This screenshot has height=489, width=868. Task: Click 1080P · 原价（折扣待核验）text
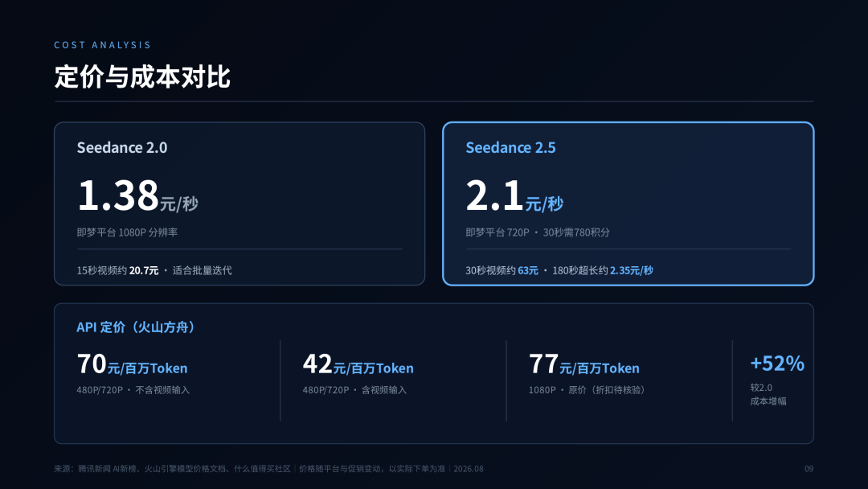pyautogui.click(x=588, y=390)
